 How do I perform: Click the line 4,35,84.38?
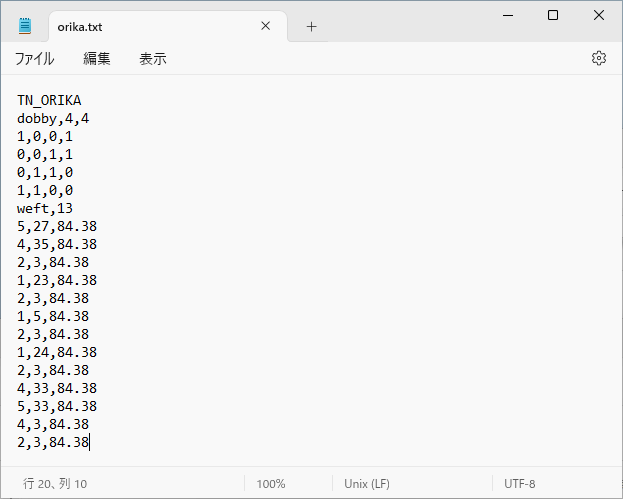tap(57, 244)
